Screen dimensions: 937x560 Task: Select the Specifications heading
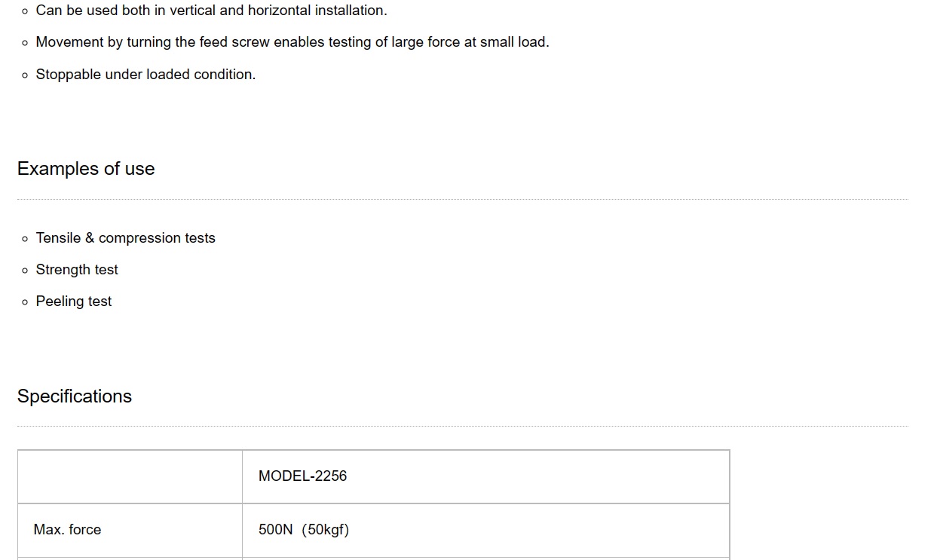[75, 396]
